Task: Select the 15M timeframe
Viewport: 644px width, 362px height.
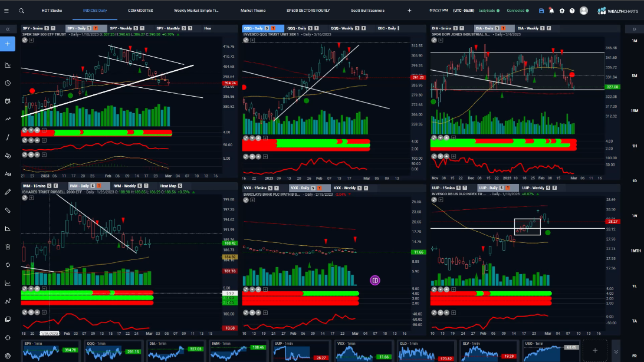Action: tap(635, 111)
